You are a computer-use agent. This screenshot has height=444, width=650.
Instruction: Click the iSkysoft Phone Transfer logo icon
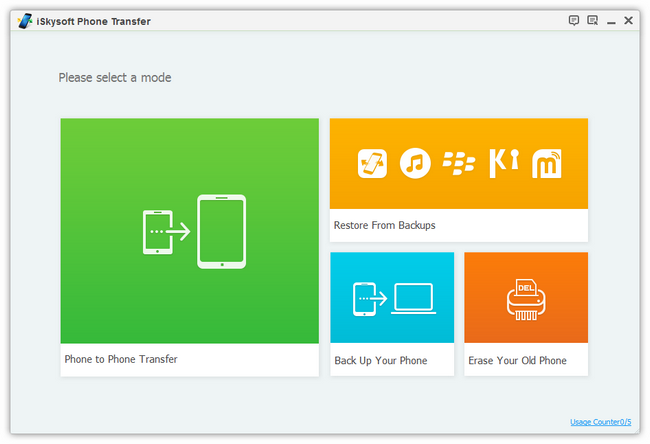[x=25, y=21]
